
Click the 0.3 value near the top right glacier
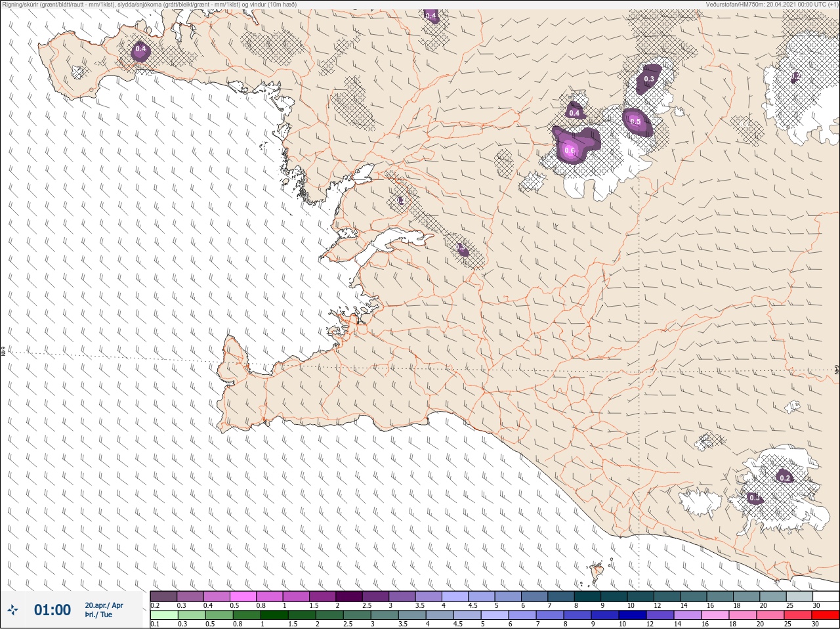(x=649, y=79)
